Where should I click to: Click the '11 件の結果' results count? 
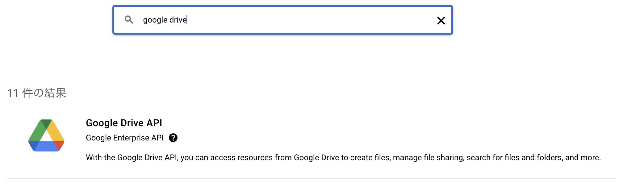pyautogui.click(x=36, y=93)
